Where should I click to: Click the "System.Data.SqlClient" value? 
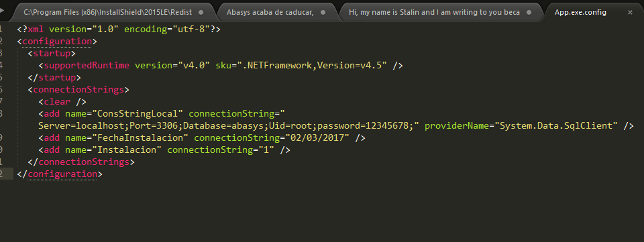click(x=556, y=125)
